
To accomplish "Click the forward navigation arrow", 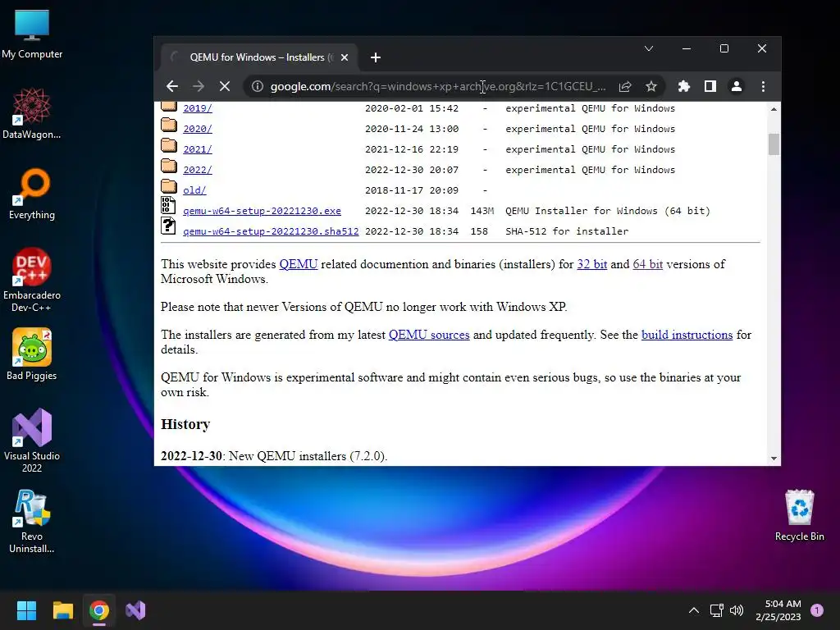I will coord(199,86).
